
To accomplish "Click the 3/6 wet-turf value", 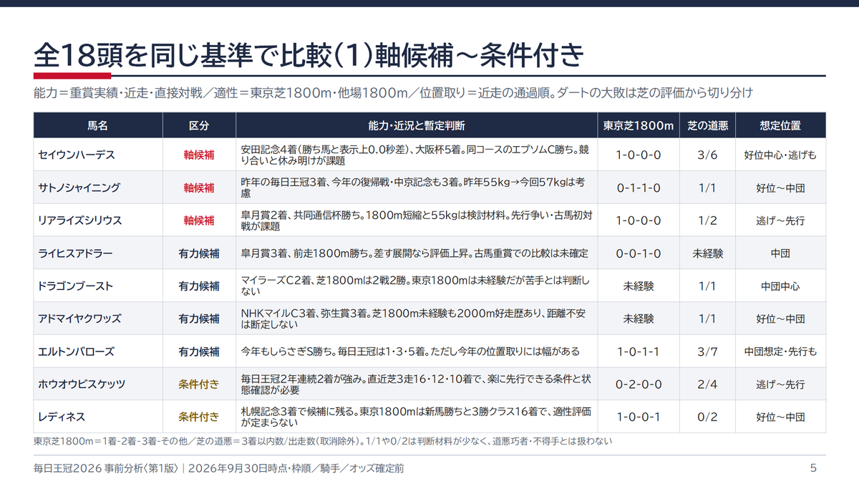I will click(707, 155).
